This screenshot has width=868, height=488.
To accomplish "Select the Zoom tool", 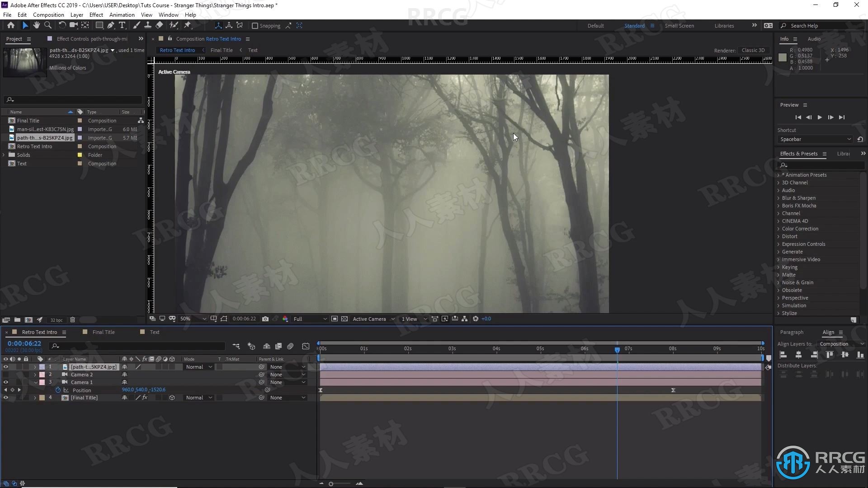I will (x=47, y=25).
